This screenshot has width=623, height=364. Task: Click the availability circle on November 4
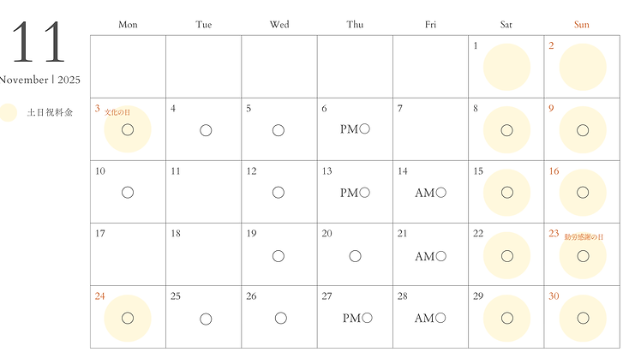[206, 130]
